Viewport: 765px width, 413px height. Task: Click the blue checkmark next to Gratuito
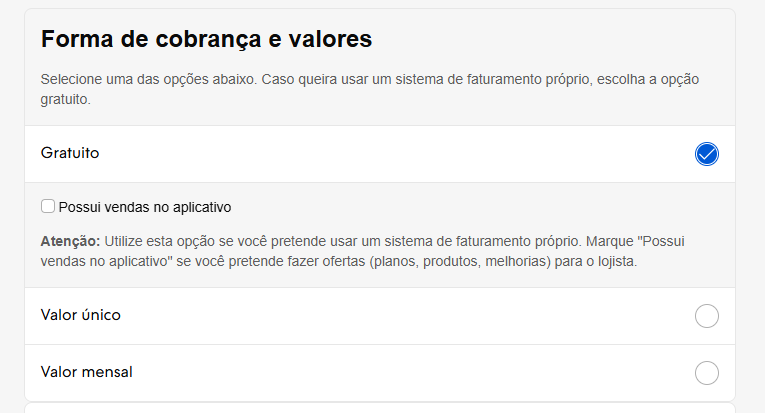(x=706, y=154)
